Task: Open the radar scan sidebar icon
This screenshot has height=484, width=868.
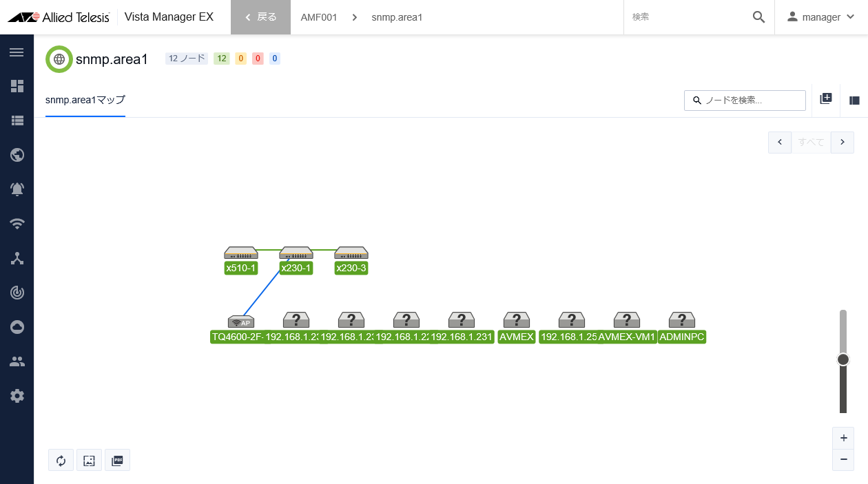Action: pyautogui.click(x=17, y=293)
